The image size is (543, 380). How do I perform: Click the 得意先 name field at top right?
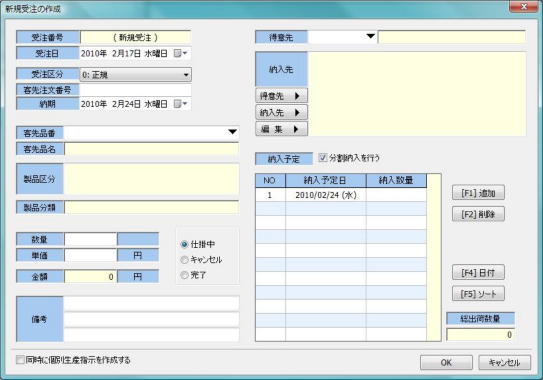pos(452,37)
